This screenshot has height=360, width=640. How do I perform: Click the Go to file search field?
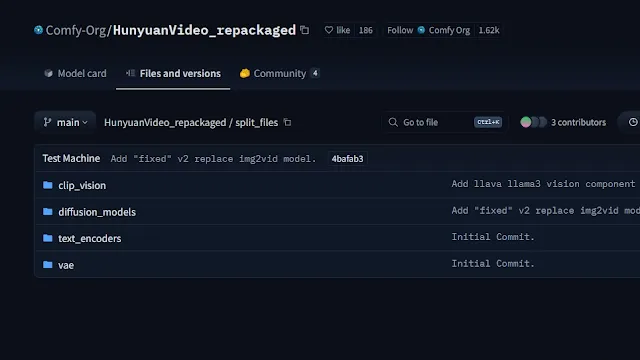pyautogui.click(x=445, y=122)
